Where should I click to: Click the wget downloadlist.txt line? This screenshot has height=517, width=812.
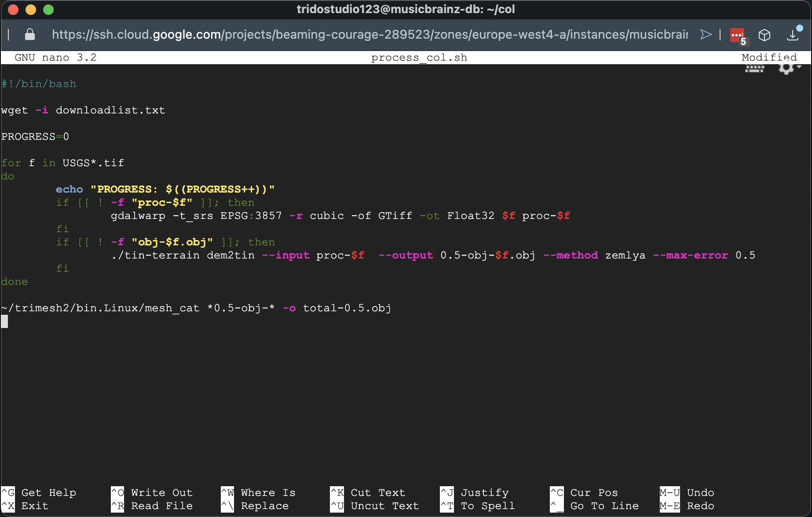[x=83, y=110]
